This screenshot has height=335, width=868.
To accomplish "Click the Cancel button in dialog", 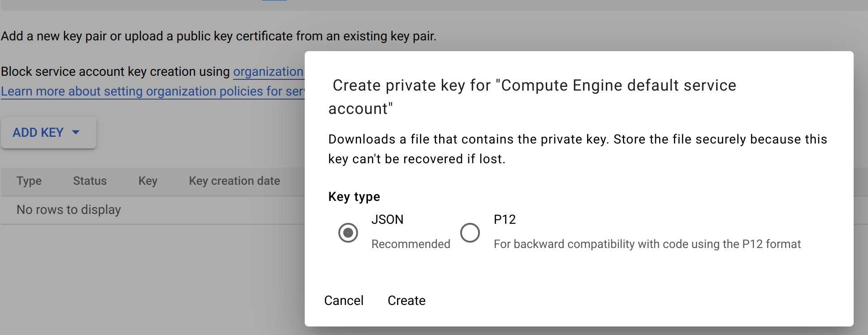I will [x=344, y=300].
